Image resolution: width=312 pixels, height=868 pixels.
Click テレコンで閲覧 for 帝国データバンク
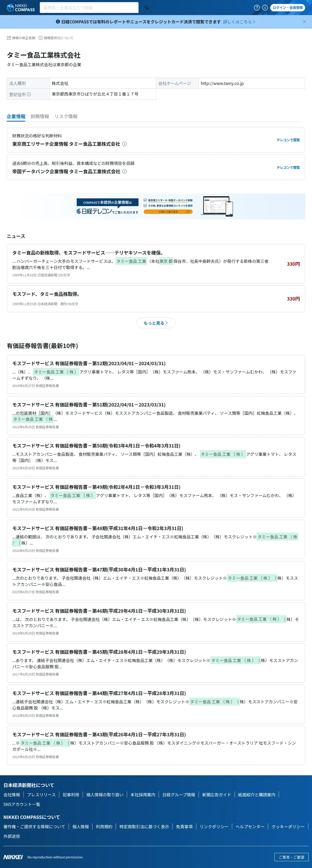pos(288,168)
